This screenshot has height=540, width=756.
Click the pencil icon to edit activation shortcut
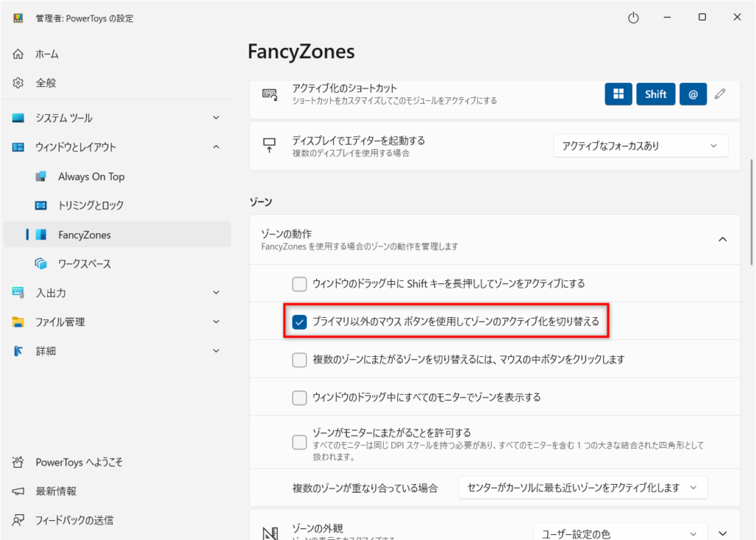click(x=721, y=94)
